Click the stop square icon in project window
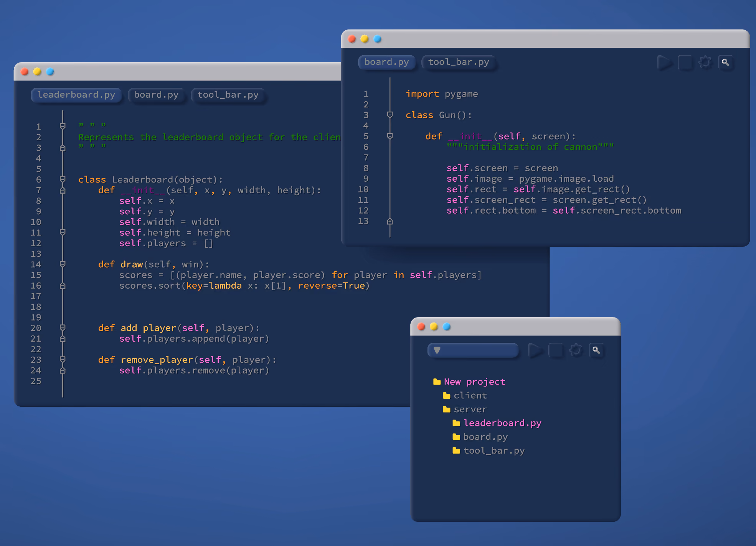Screen dimensions: 756x546 click(556, 350)
